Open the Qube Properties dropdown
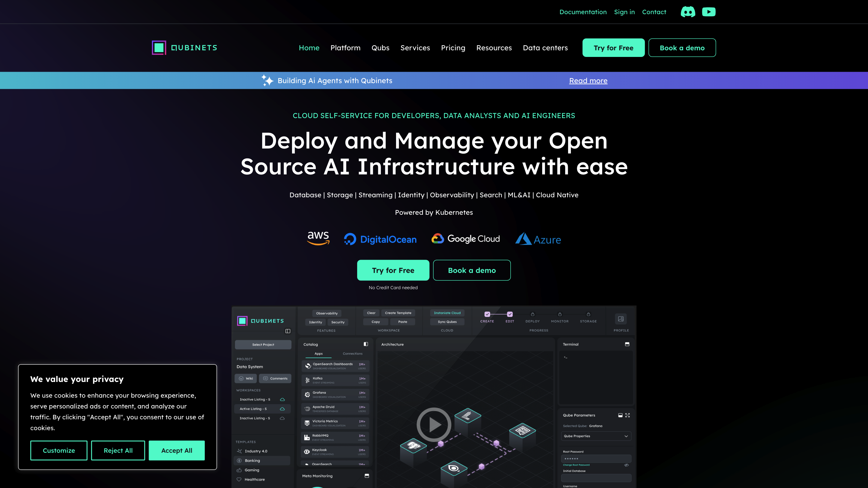868x488 pixels. tap(596, 436)
